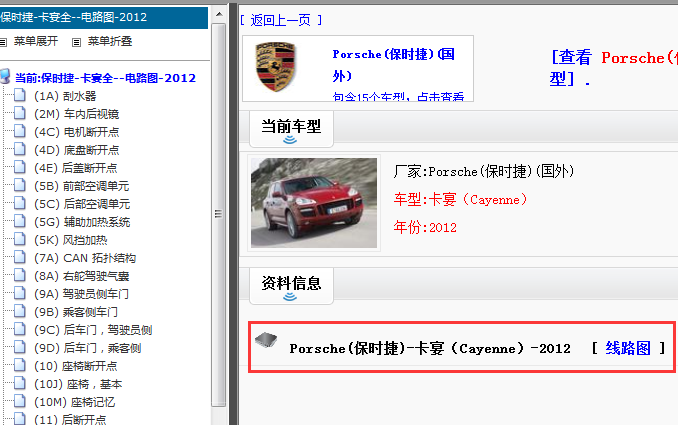
Task: Click the 菜单折叠 list icon
Action: (76, 42)
